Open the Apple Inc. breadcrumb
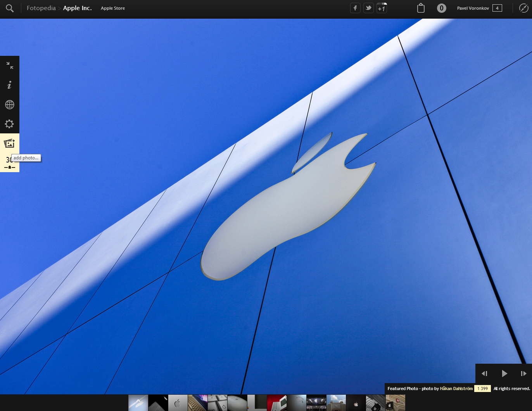The height and width of the screenshot is (411, 532). click(77, 8)
